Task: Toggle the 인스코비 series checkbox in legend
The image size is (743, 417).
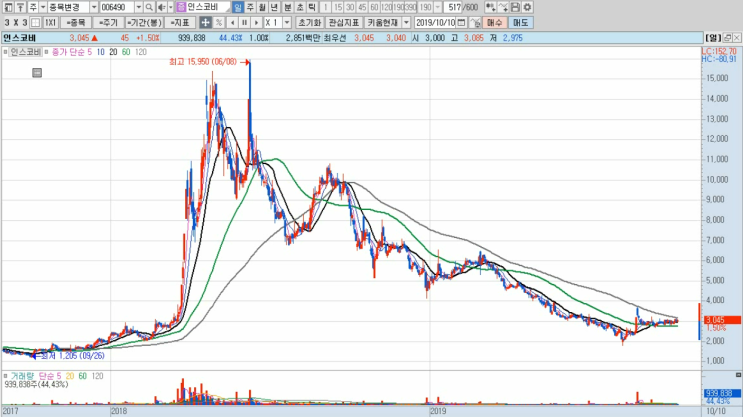Action: (6, 52)
